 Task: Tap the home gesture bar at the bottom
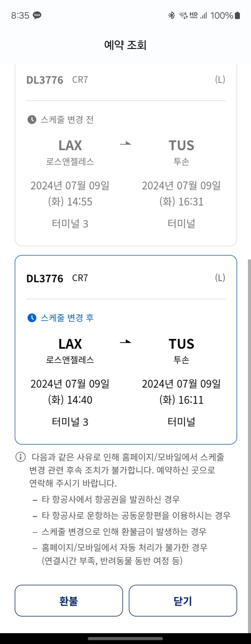click(125, 639)
